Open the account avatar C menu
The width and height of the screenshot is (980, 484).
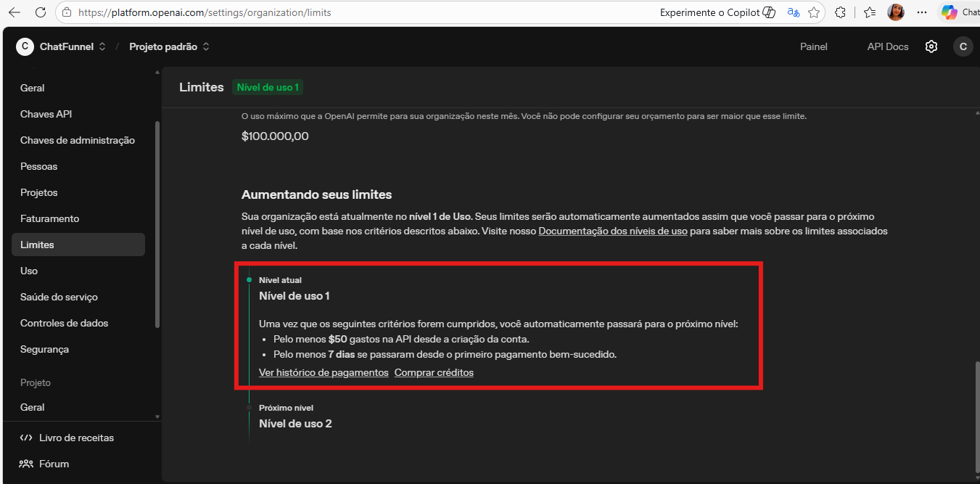tap(963, 46)
